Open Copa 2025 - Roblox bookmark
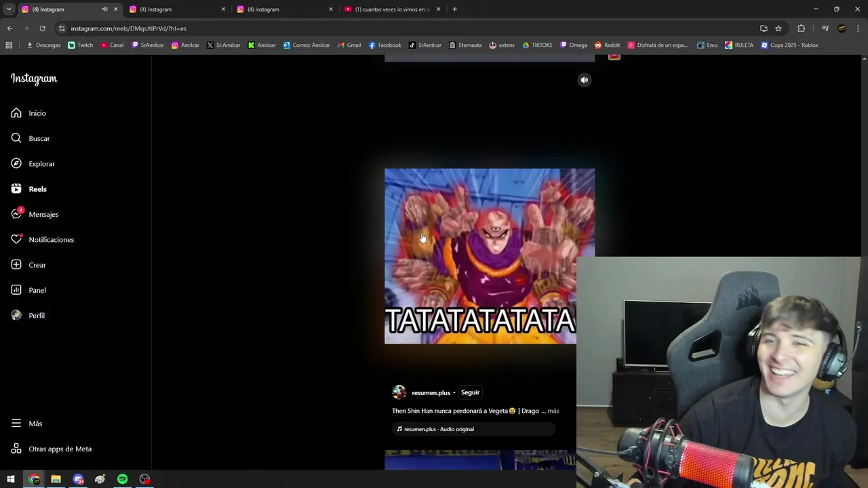 789,45
